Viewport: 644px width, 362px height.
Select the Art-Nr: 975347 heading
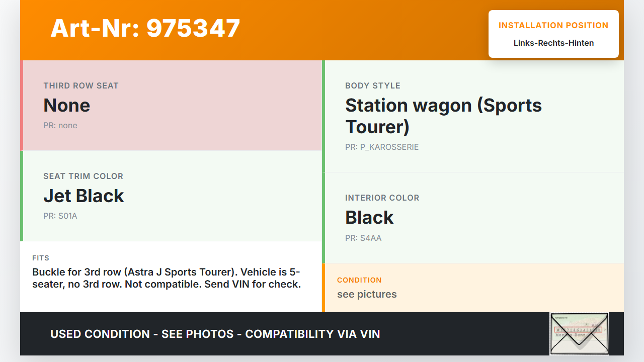(x=145, y=28)
